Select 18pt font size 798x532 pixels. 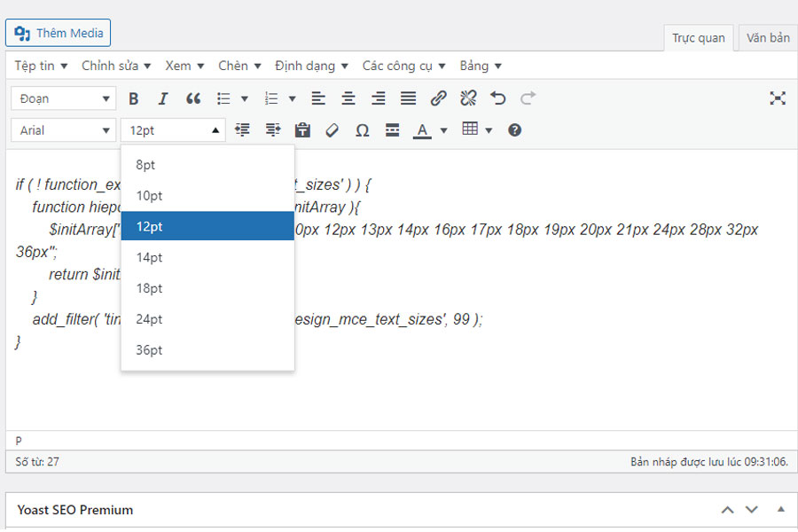point(207,289)
